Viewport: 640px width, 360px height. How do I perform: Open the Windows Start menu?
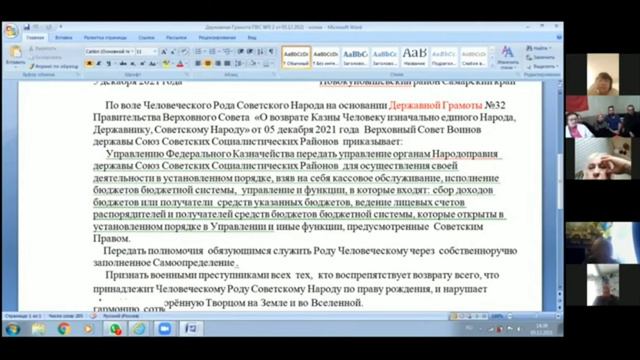[x=13, y=329]
